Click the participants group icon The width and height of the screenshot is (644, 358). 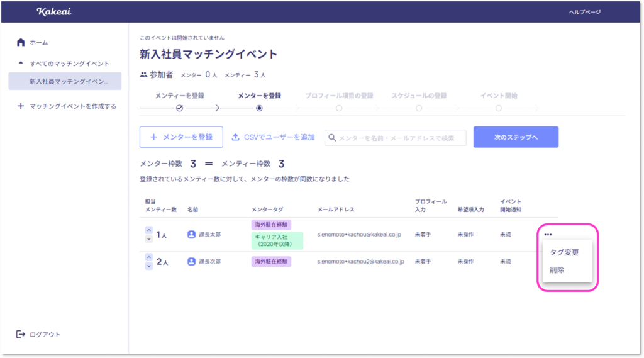(143, 74)
